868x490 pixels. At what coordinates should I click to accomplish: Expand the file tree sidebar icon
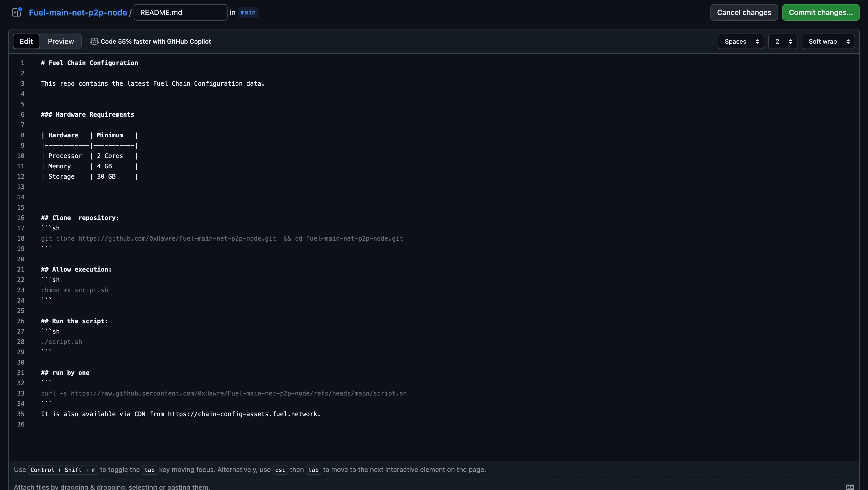click(x=17, y=12)
